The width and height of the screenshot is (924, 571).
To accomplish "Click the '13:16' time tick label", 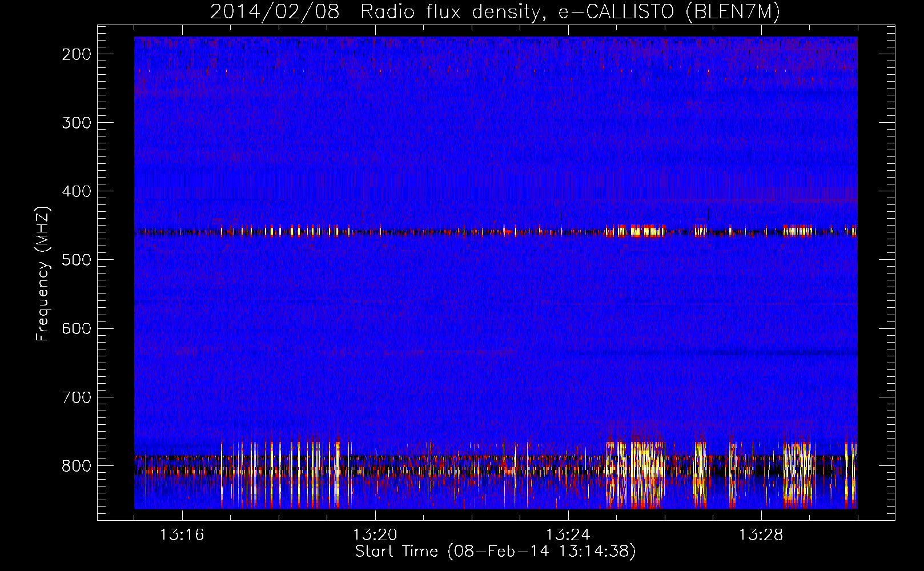I will (182, 535).
